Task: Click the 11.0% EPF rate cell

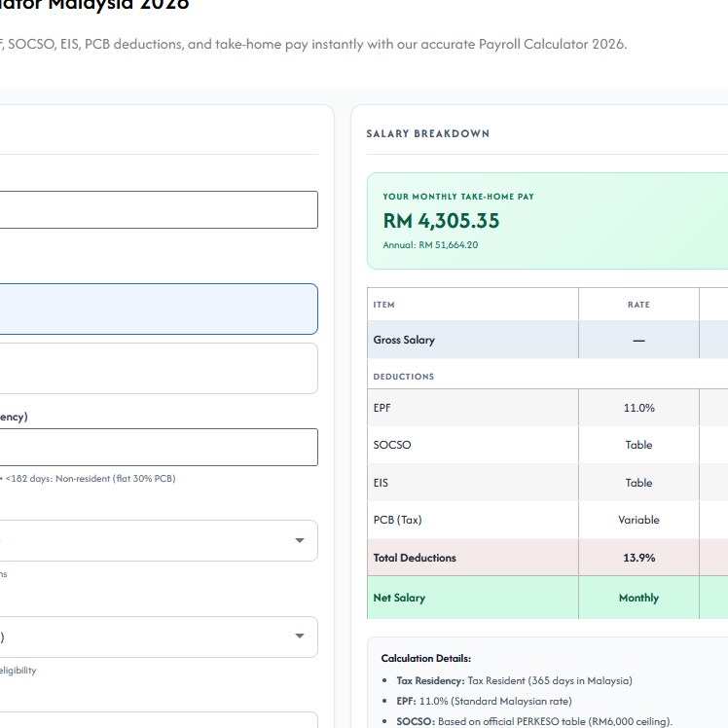Action: point(638,408)
